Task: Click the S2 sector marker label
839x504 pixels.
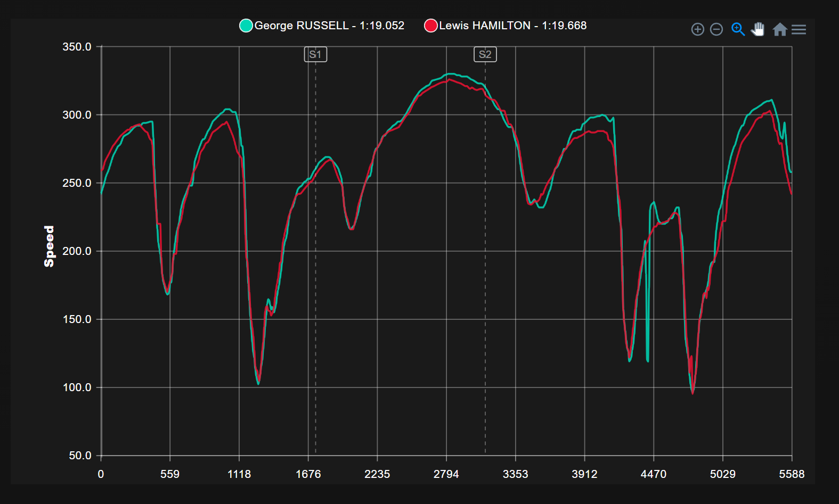Action: (485, 54)
